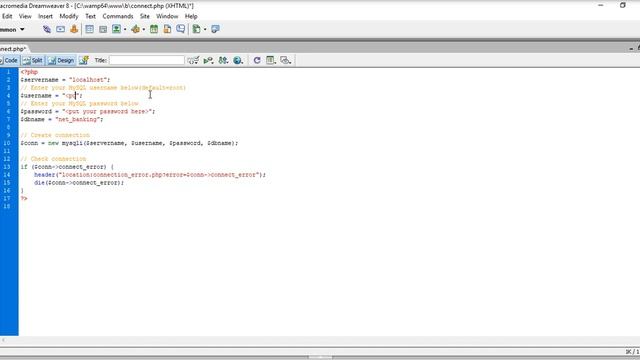
Task: Switch to Design view
Action: (61, 60)
